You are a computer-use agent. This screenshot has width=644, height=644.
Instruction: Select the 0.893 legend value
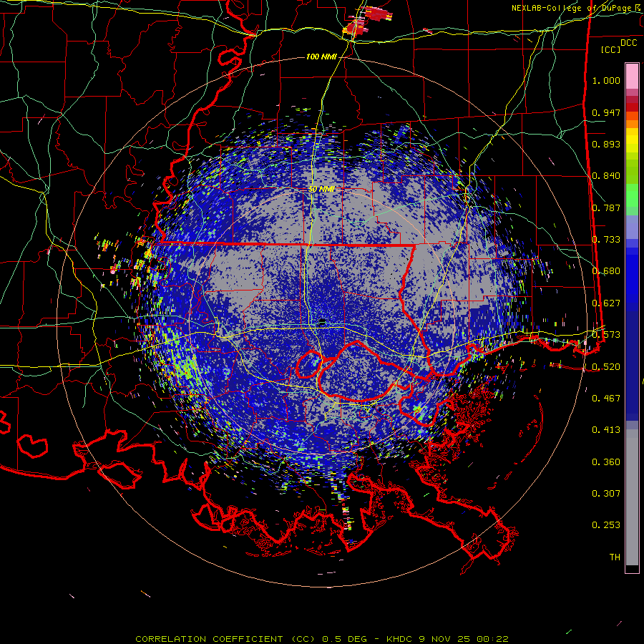pyautogui.click(x=606, y=144)
